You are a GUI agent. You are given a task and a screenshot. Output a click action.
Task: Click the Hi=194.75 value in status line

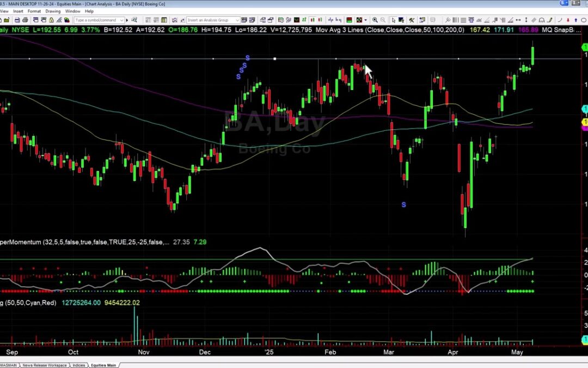coord(216,29)
